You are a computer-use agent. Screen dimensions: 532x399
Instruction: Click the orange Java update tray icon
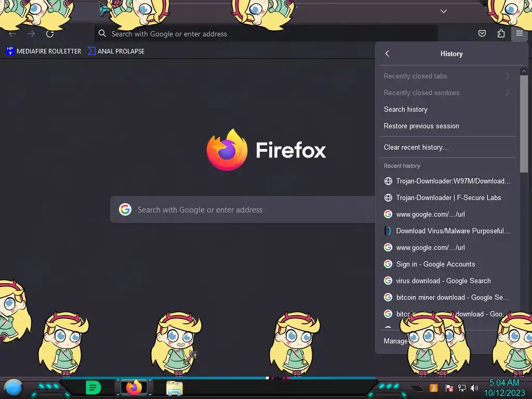[x=433, y=388]
